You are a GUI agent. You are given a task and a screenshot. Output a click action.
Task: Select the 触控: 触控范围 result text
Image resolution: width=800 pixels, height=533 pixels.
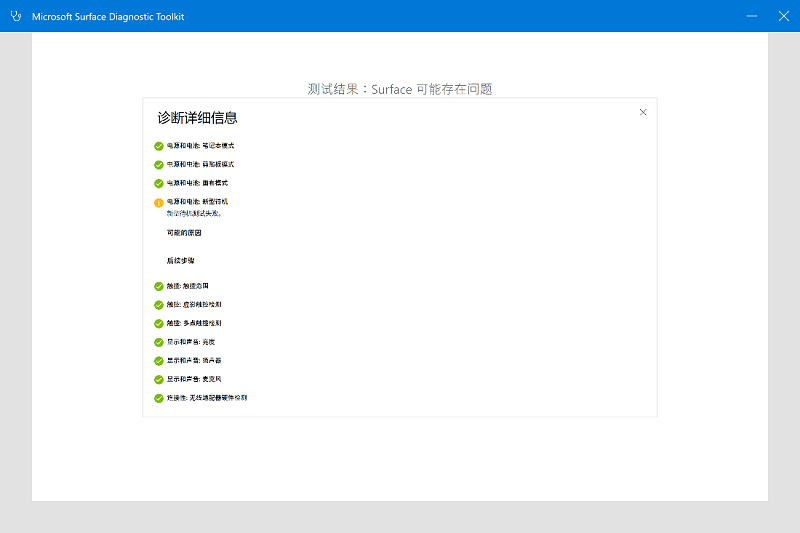click(x=188, y=286)
